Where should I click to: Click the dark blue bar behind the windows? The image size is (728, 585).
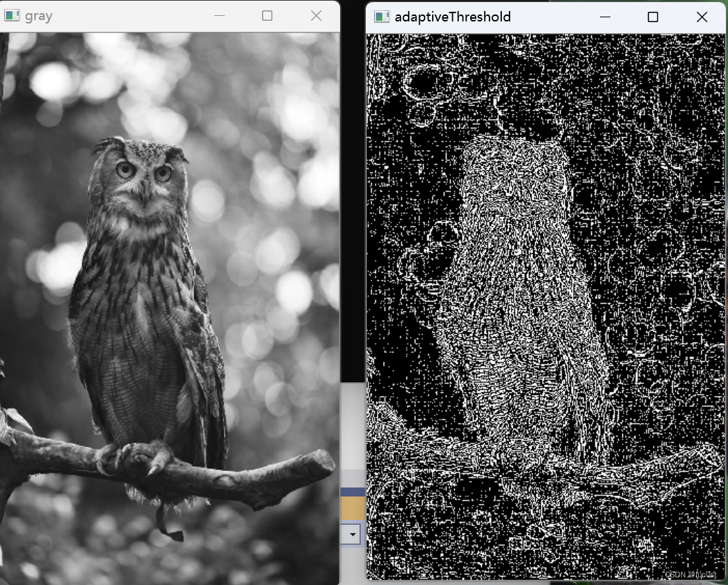click(x=353, y=492)
